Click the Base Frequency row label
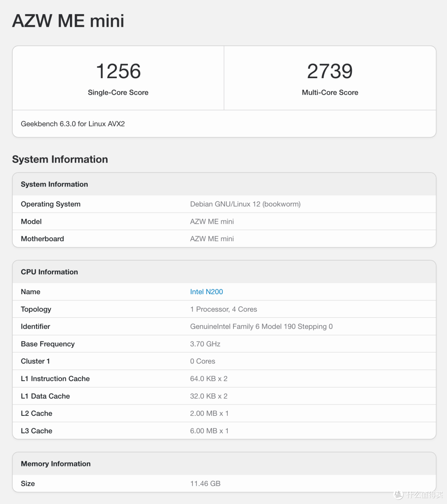Viewport: 447px width, 504px height. pos(48,344)
